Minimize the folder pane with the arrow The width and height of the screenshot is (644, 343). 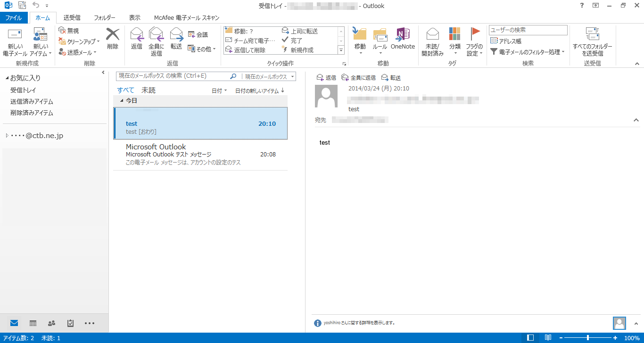(x=103, y=73)
